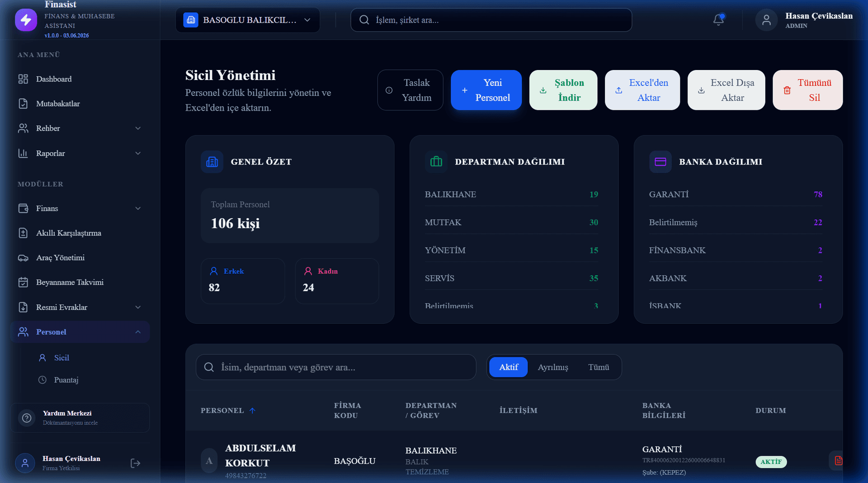Click the DURUM column header
The height and width of the screenshot is (483, 868).
770,410
